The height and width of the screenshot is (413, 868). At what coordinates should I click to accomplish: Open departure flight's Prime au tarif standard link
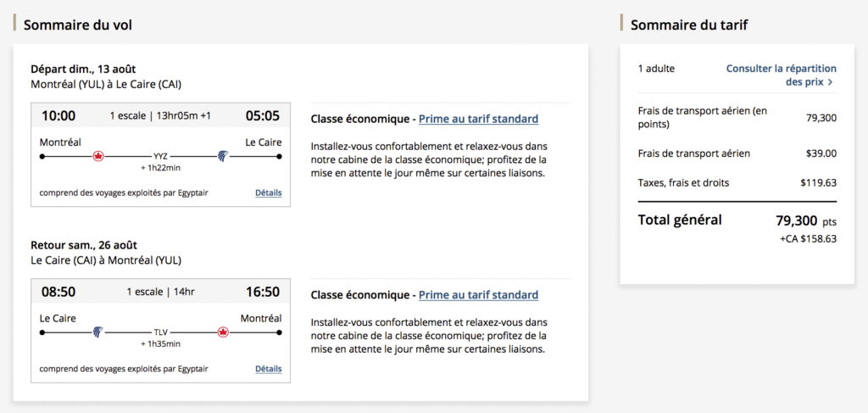click(478, 119)
